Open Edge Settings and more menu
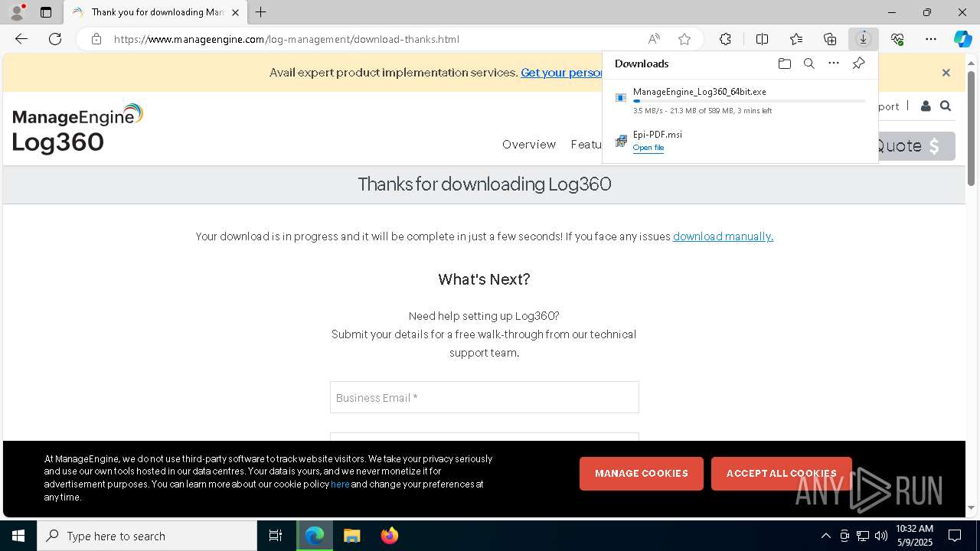980x551 pixels. coord(931,39)
